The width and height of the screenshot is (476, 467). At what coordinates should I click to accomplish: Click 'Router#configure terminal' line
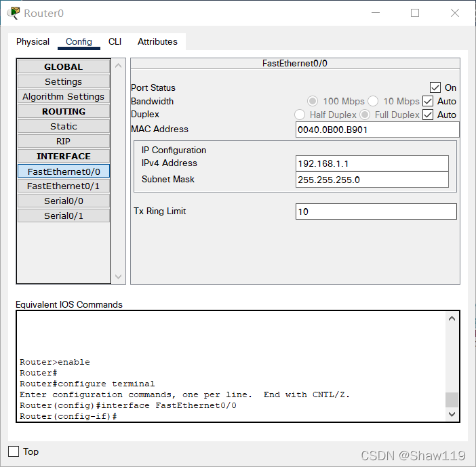pos(87,384)
